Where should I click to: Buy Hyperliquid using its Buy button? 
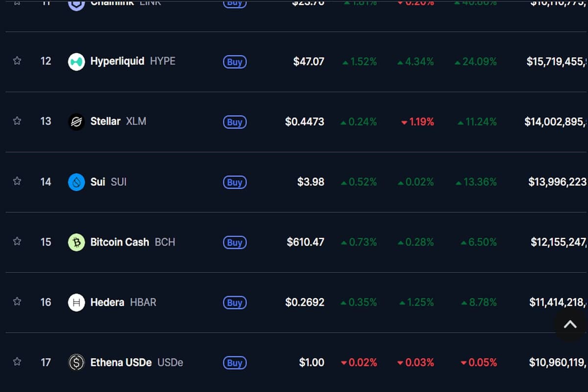click(235, 62)
